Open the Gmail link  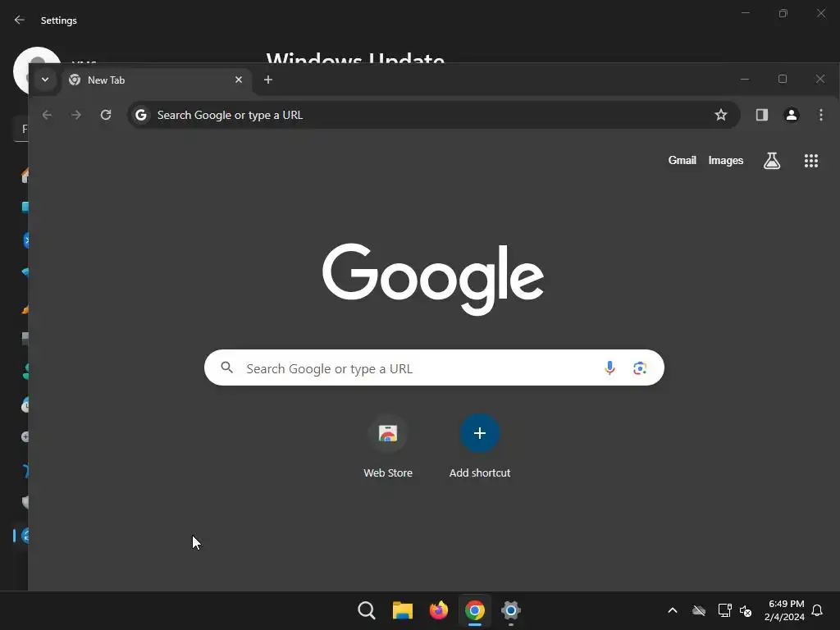click(682, 160)
